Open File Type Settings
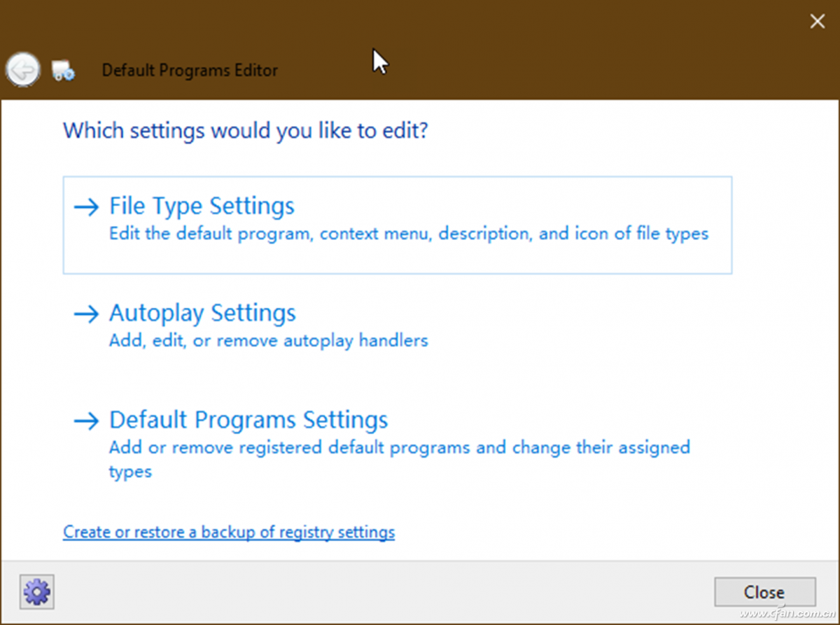The image size is (840, 625). [397, 225]
